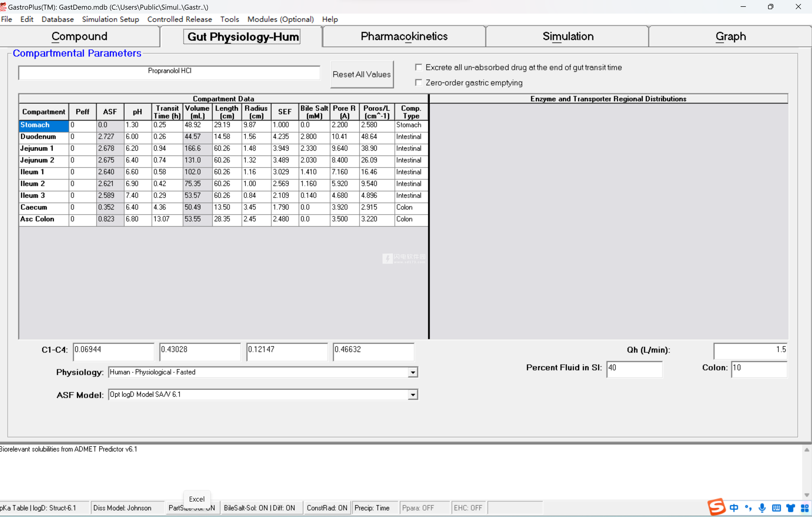This screenshot has width=812, height=517.
Task: Select the Caecum row label
Action: 44,208
